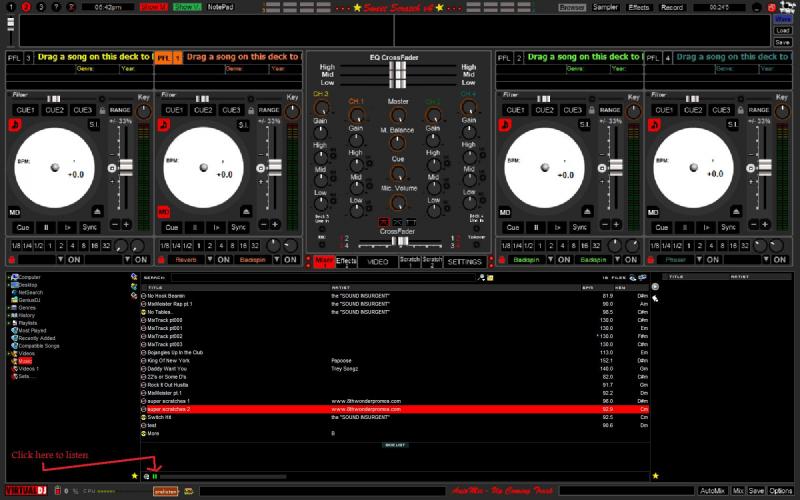
Task: Click the eject icon on deck 4
Action: tap(736, 211)
